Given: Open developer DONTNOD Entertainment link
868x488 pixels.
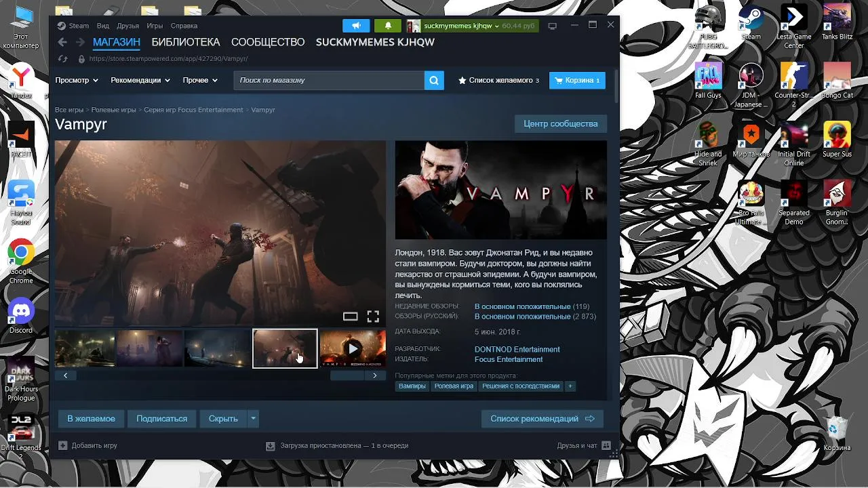Looking at the screenshot, I should point(517,349).
